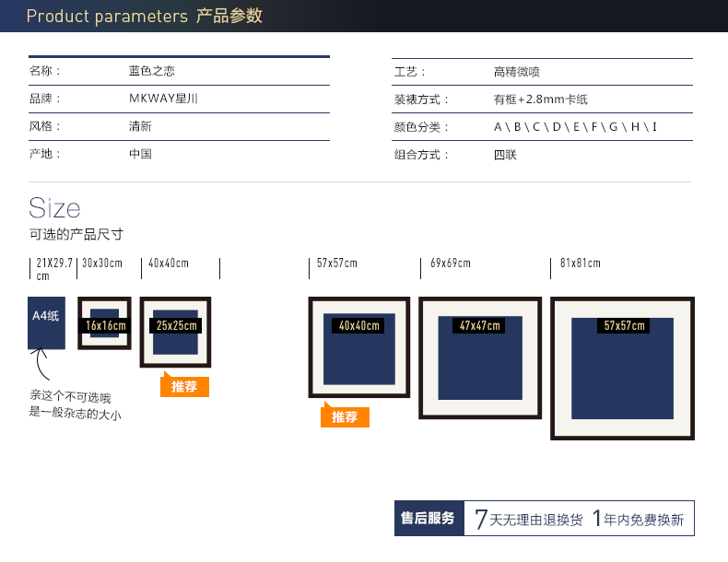Choose the 57x57cm large framed picture
The height and width of the screenshot is (562, 728).
pos(622,369)
